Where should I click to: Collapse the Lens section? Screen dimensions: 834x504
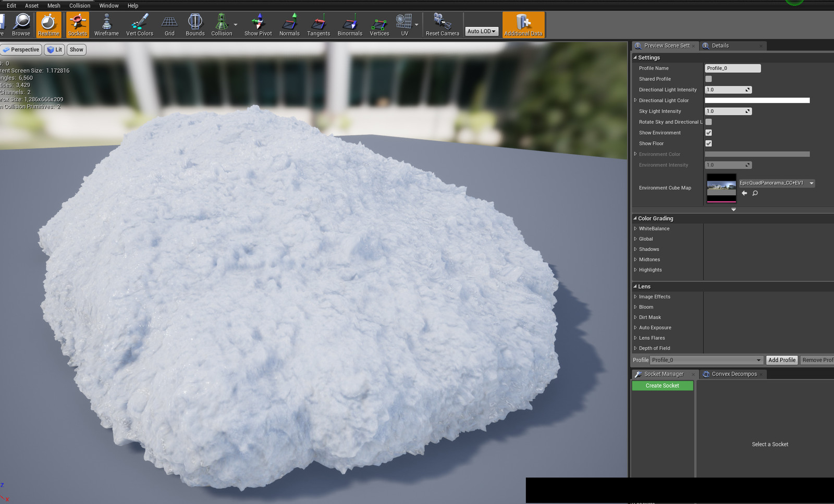tap(635, 286)
